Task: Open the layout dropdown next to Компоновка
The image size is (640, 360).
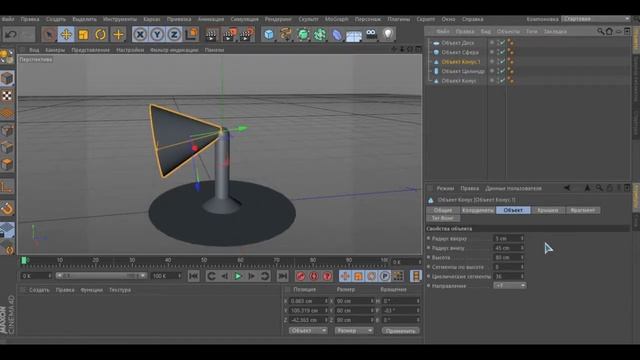Action: [x=596, y=19]
